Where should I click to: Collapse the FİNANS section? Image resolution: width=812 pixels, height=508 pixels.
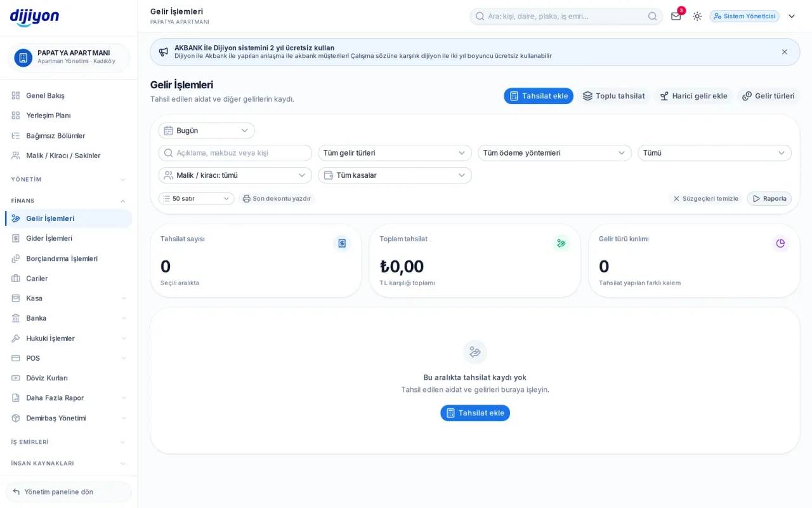[69, 201]
